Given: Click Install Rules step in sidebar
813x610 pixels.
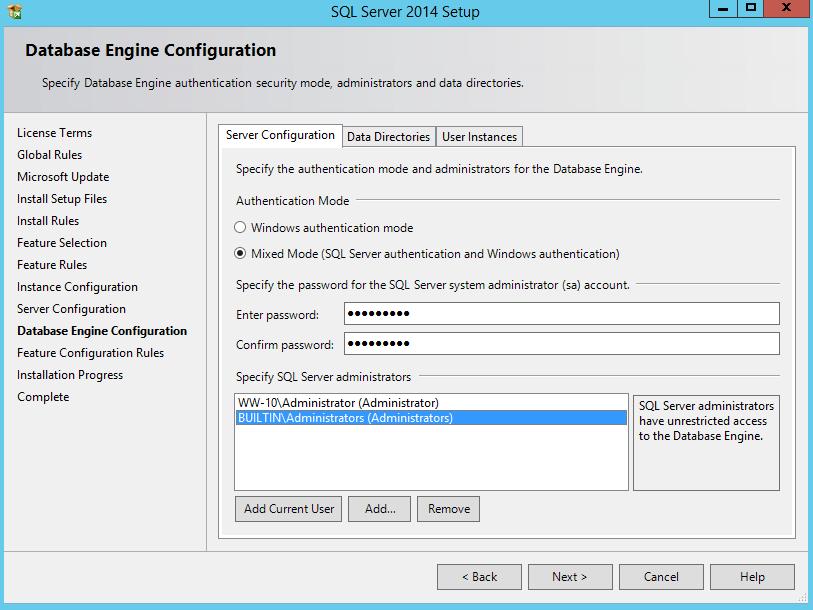Looking at the screenshot, I should tap(48, 221).
